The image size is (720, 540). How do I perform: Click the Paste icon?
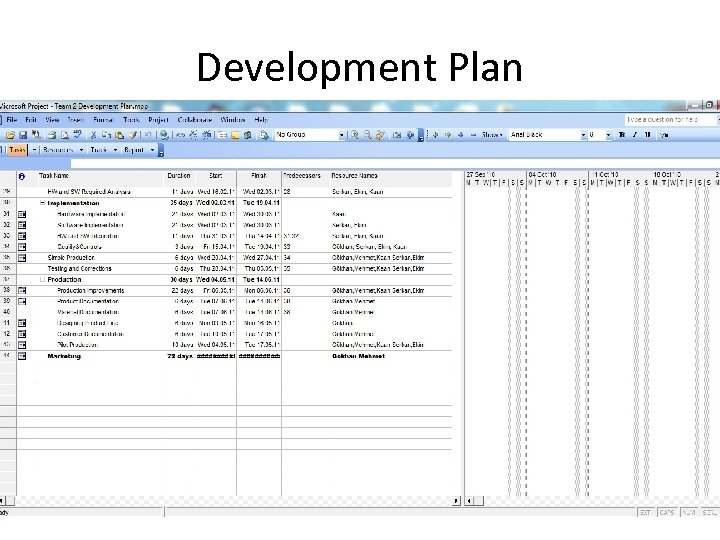pos(119,135)
